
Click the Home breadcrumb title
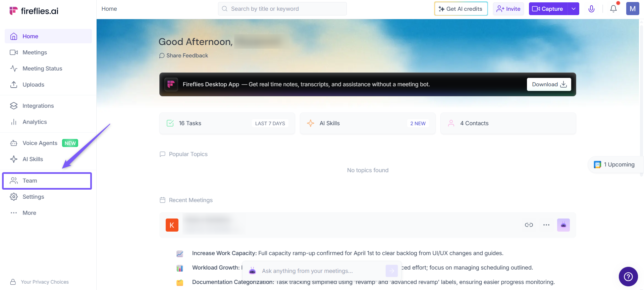[109, 9]
